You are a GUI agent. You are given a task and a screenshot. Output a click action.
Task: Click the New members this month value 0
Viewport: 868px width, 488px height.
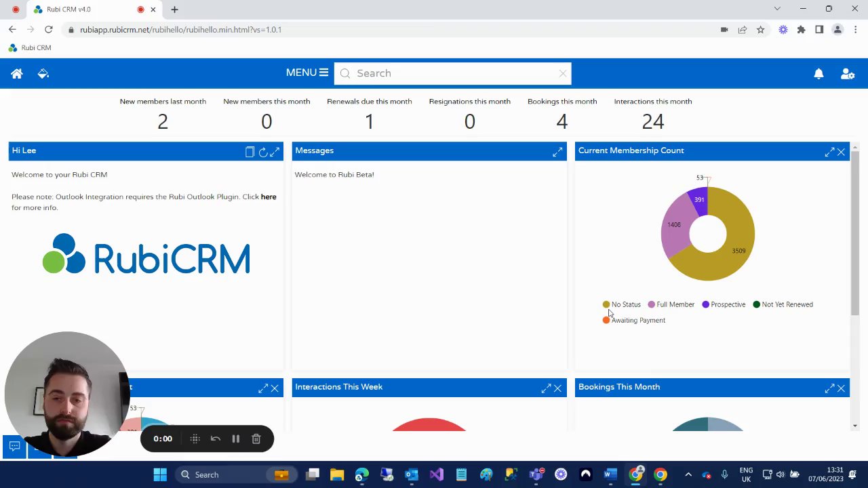coord(267,121)
